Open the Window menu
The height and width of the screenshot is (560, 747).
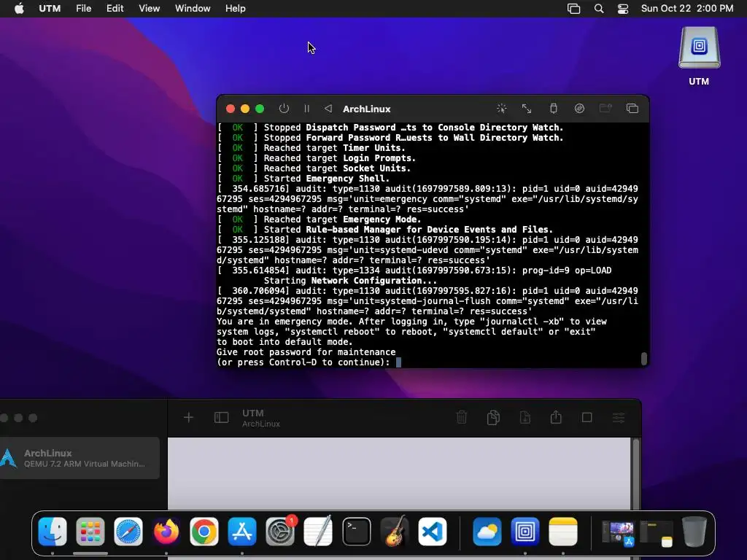193,9
